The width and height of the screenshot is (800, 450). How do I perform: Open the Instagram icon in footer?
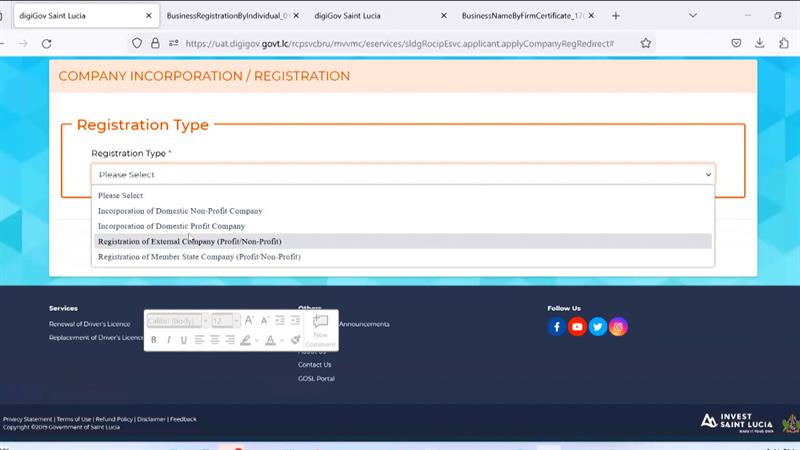point(619,327)
